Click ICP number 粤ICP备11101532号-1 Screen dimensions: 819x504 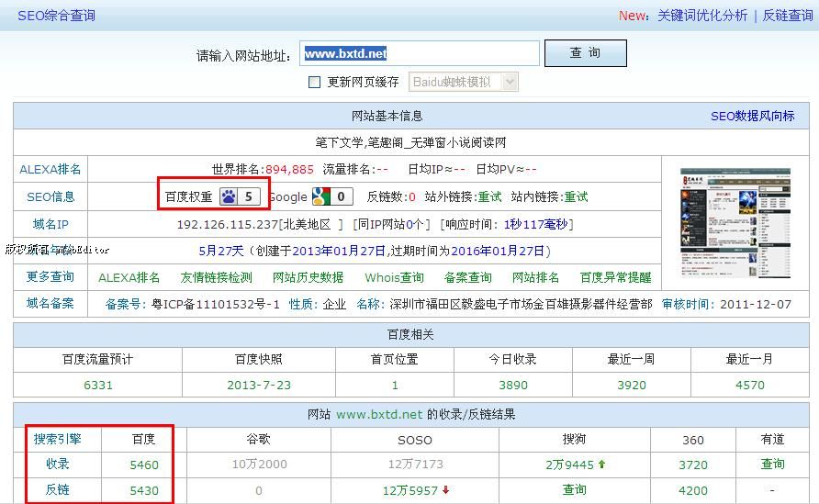tap(215, 304)
